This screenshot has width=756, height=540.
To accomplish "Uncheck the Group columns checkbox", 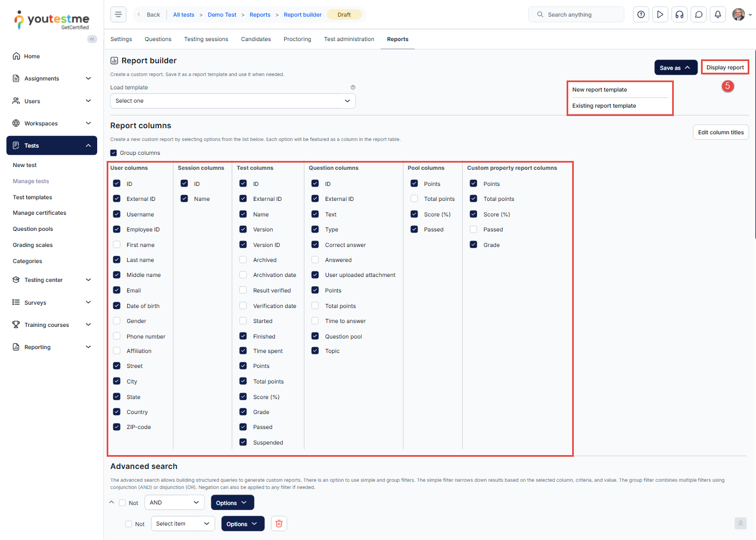I will point(114,153).
